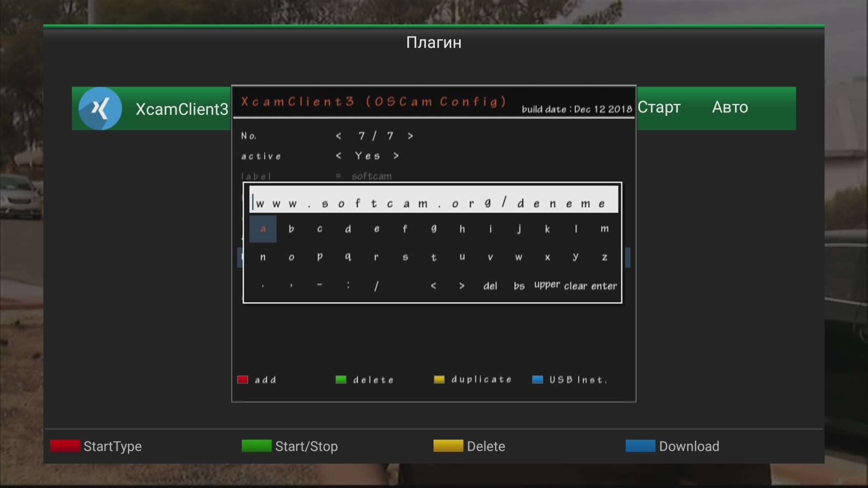The height and width of the screenshot is (488, 868).
Task: Select the XcamClient3 plugin name
Action: (x=182, y=109)
